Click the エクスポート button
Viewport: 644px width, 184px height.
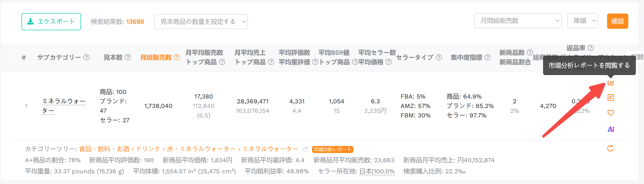51,22
